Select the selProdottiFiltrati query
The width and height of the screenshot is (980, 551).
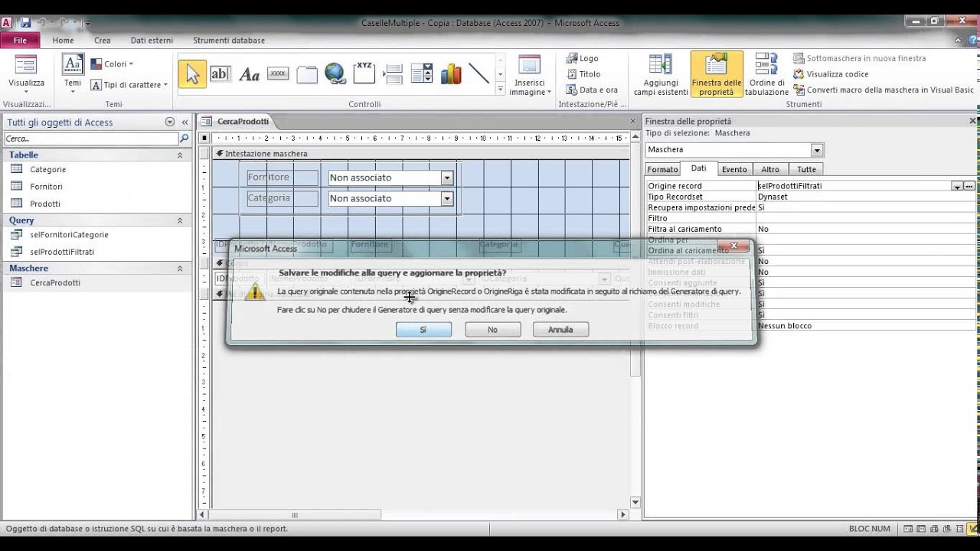pyautogui.click(x=62, y=251)
